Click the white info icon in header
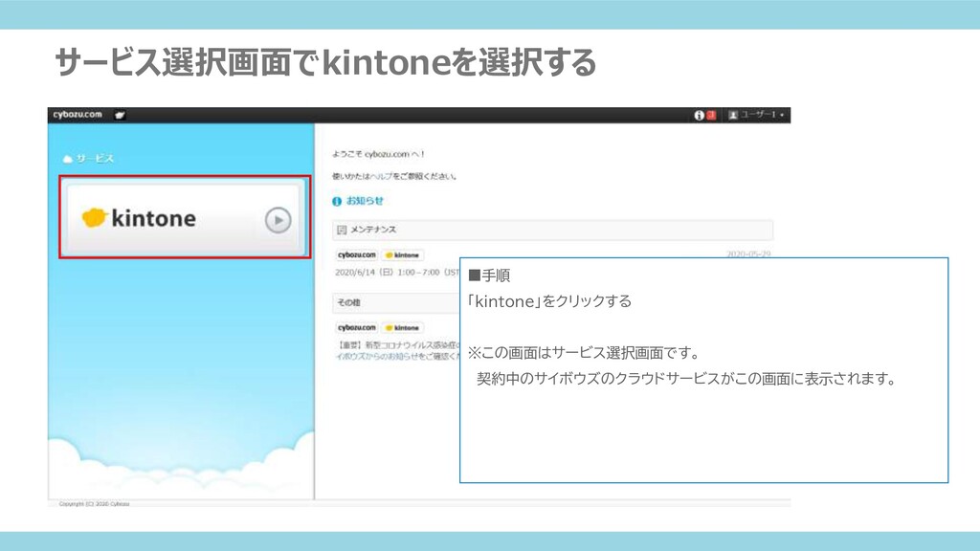The image size is (980, 551). point(700,115)
